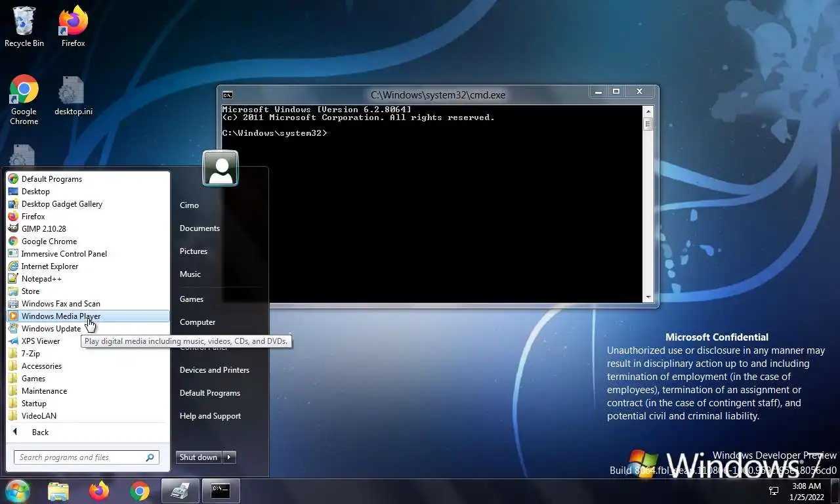Click the Internet Explorer icon in the programs list
The width and height of the screenshot is (840, 504).
13,266
